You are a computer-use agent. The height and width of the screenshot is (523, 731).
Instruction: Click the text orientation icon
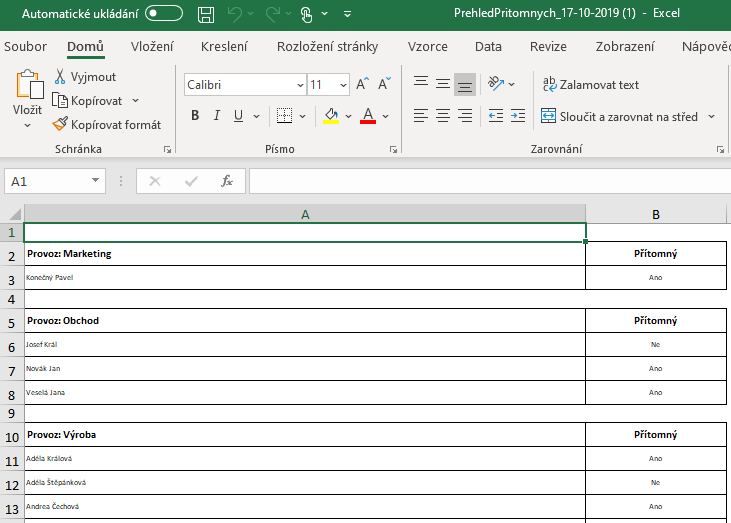496,84
